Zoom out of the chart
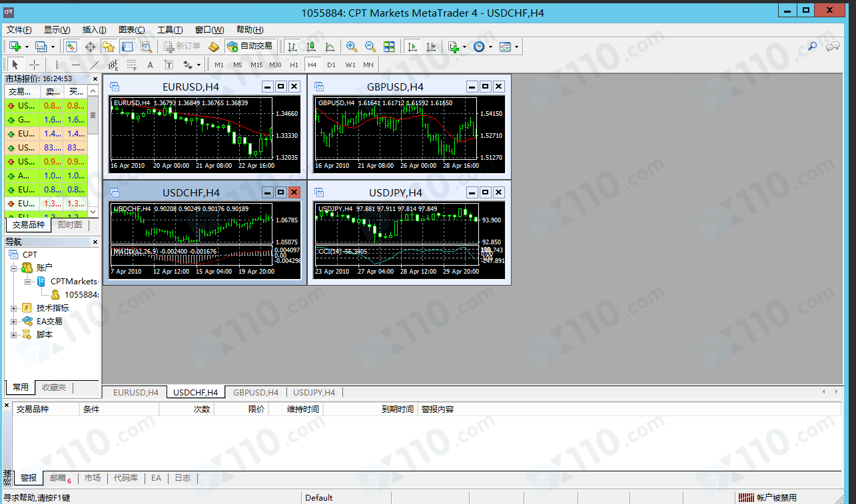The image size is (856, 504). (370, 47)
